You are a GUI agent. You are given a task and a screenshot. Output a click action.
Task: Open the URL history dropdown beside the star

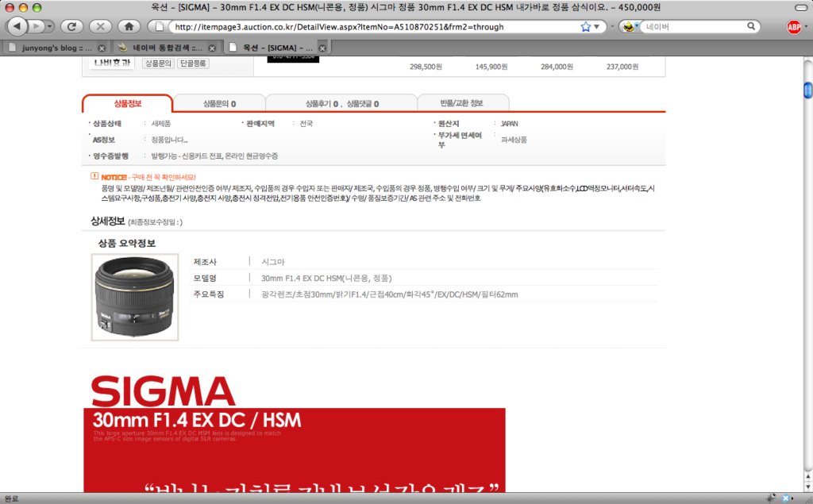tap(597, 26)
